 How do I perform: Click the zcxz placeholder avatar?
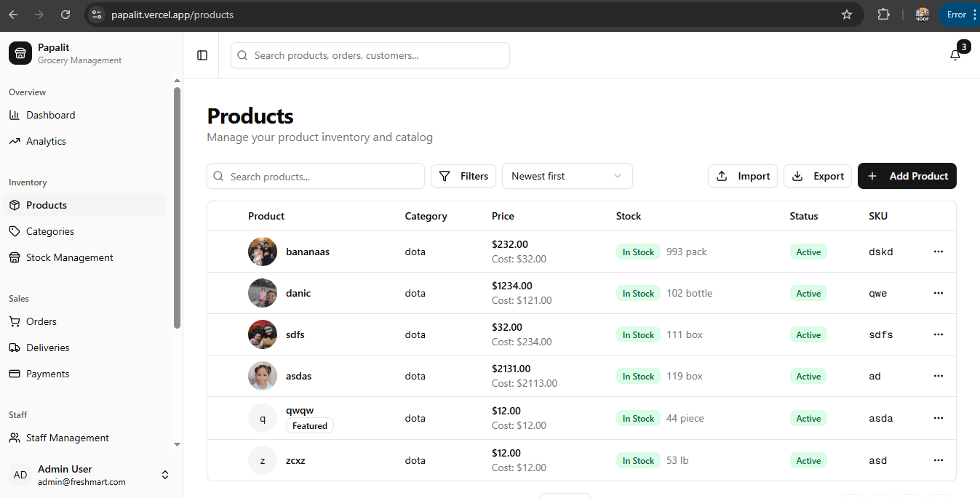263,460
